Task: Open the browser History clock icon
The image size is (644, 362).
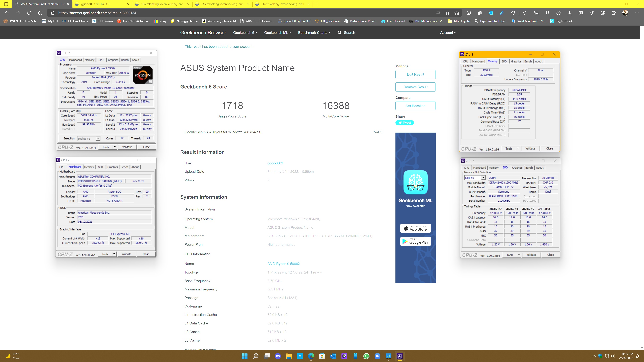Action: (x=558, y=13)
